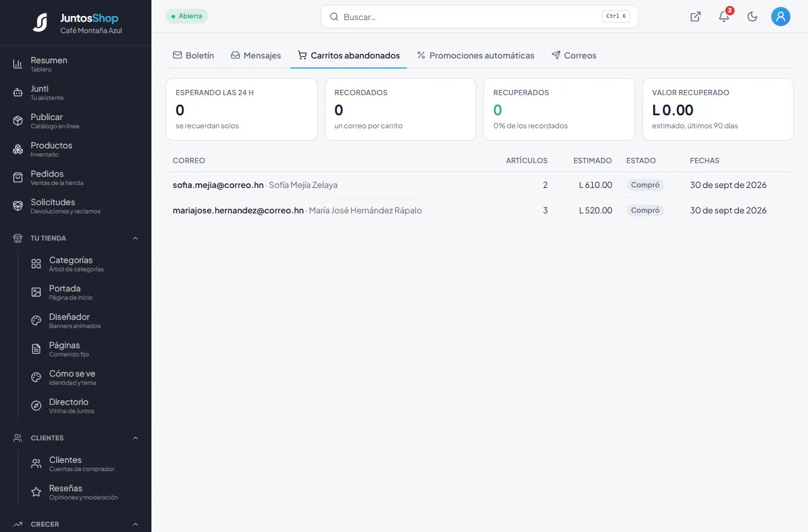The width and height of the screenshot is (808, 532).
Task: Click the JuntosShop logo icon
Action: pos(40,22)
